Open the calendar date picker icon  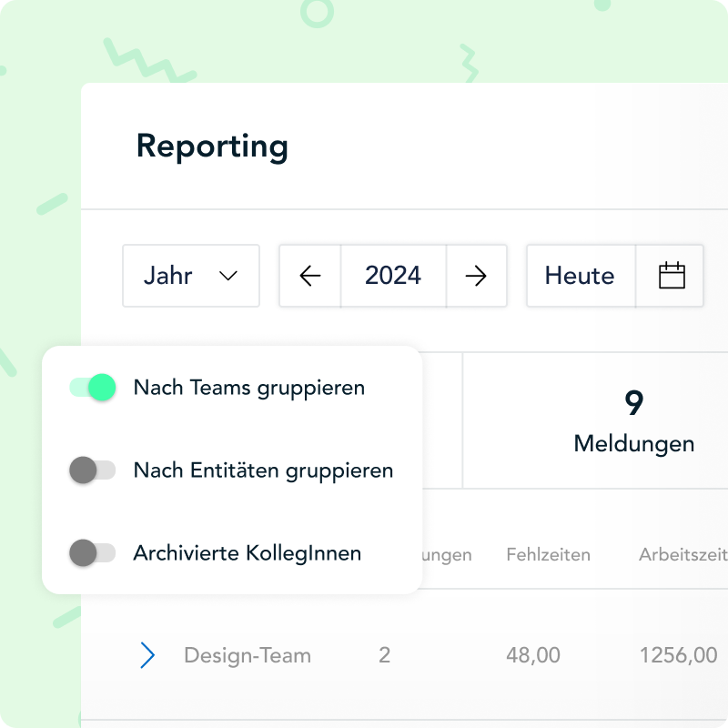[671, 276]
